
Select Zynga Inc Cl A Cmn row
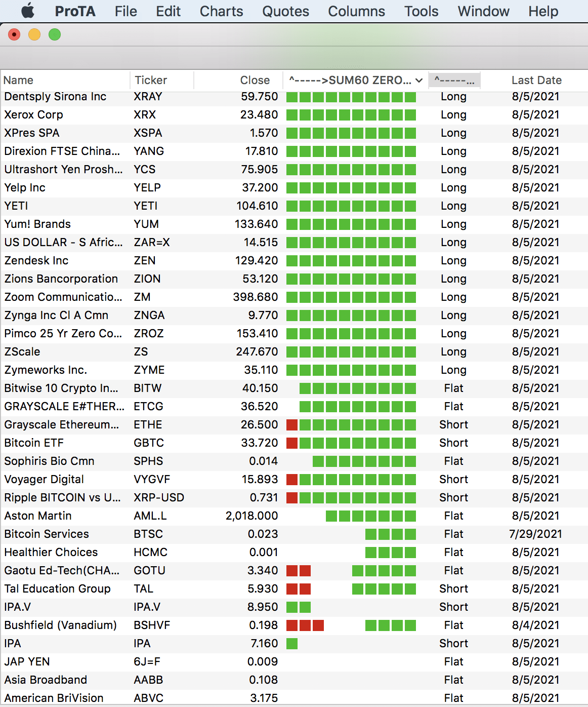(x=294, y=315)
